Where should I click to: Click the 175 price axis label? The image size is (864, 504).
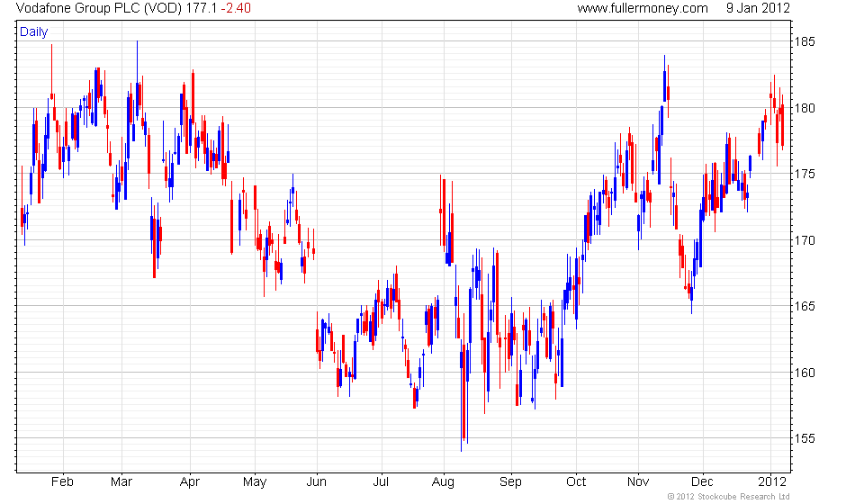tap(805, 174)
